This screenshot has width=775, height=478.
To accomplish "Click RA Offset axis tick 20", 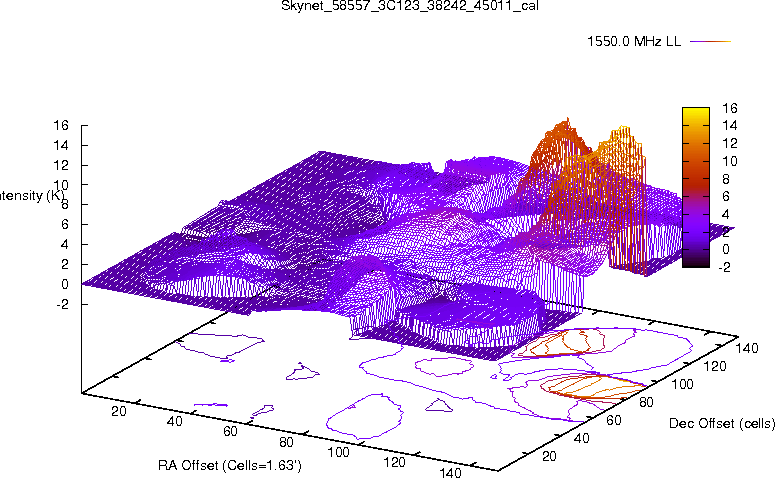I will click(x=119, y=411).
